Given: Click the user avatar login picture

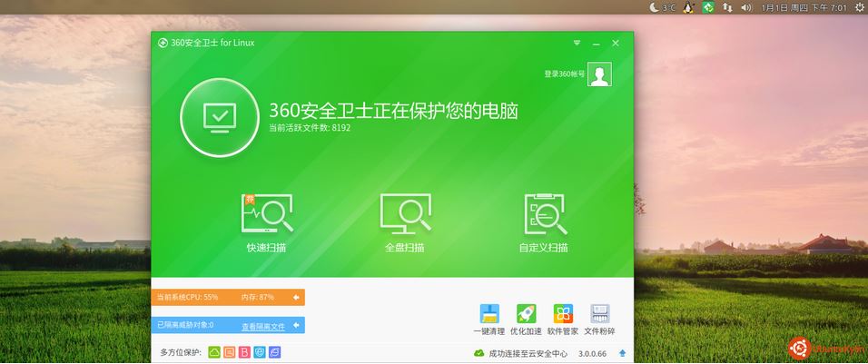Looking at the screenshot, I should pos(599,74).
